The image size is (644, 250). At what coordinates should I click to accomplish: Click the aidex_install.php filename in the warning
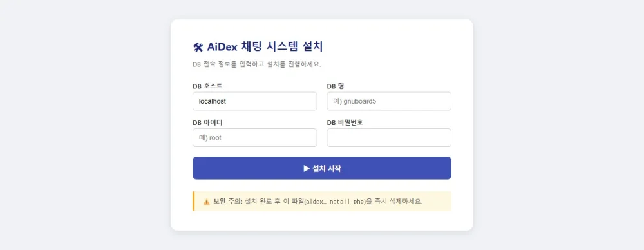click(x=336, y=202)
